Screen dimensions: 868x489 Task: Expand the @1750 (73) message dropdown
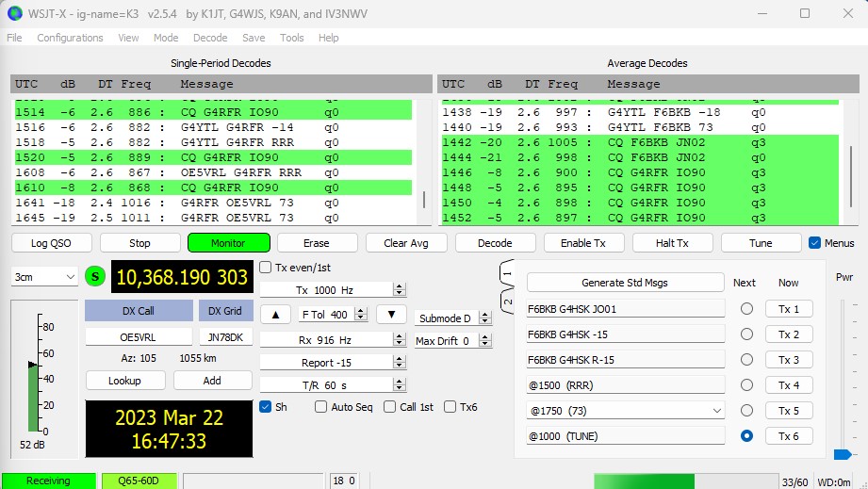(716, 411)
